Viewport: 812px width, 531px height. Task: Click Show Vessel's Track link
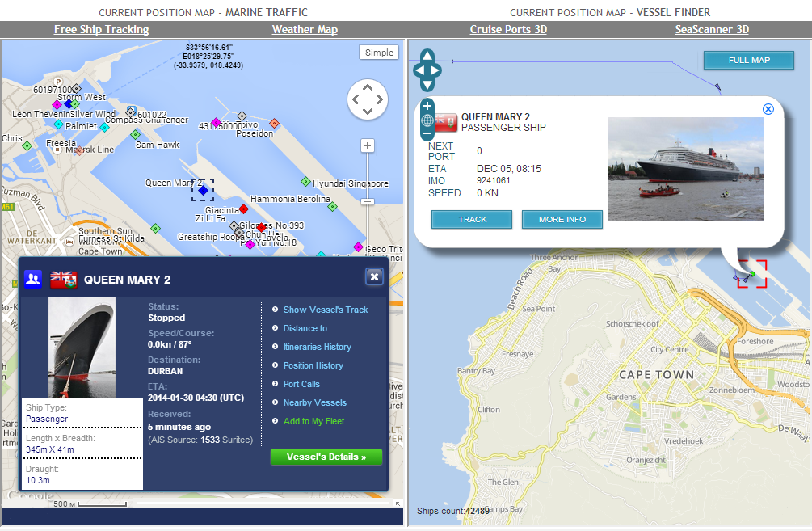(x=326, y=310)
